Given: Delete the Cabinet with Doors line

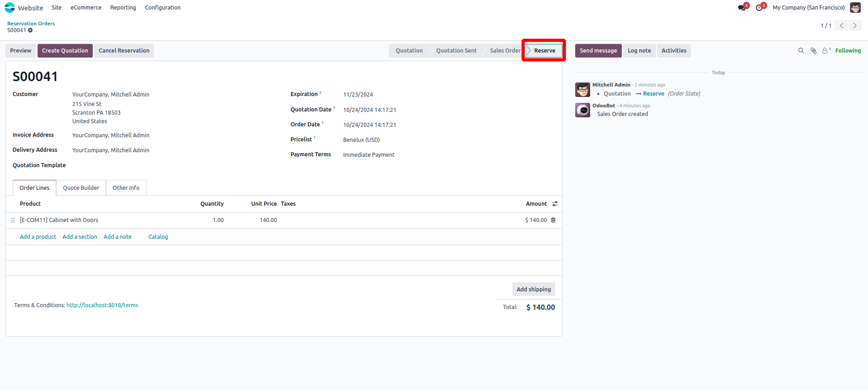Looking at the screenshot, I should (x=553, y=220).
